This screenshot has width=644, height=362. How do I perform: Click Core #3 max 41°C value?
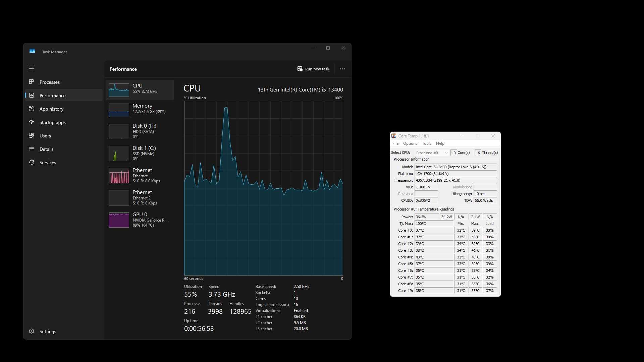[x=475, y=250]
